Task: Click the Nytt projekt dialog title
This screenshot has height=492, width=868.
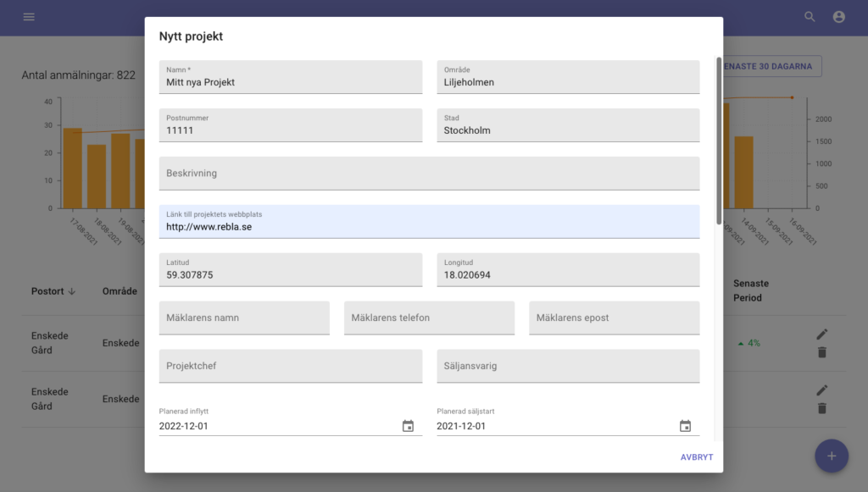Action: coord(191,36)
